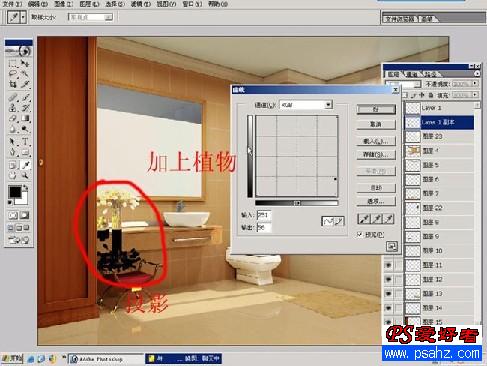Viewport: 487px width, 366px height.
Task: Open the 图像 (Image) menu
Action: (63, 4)
